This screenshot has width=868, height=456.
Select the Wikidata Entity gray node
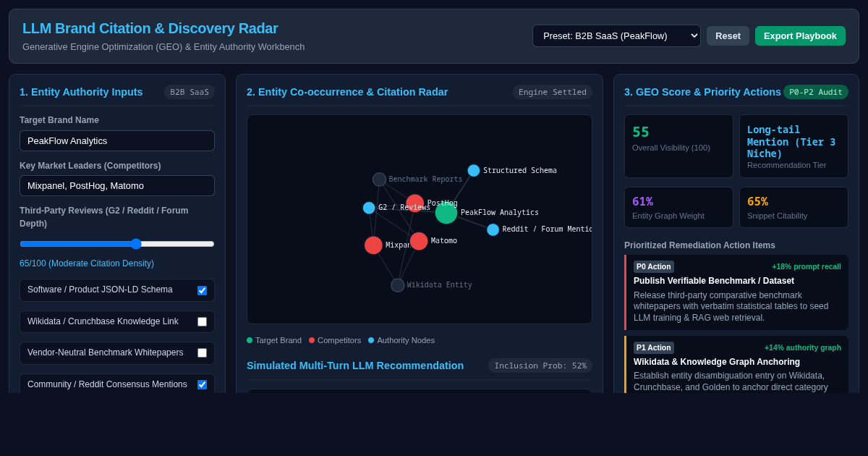coord(398,285)
